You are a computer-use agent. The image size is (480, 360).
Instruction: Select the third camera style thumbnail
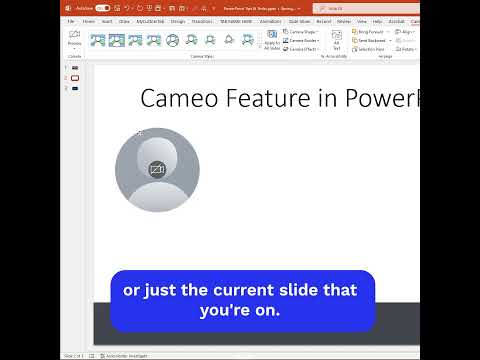point(135,40)
